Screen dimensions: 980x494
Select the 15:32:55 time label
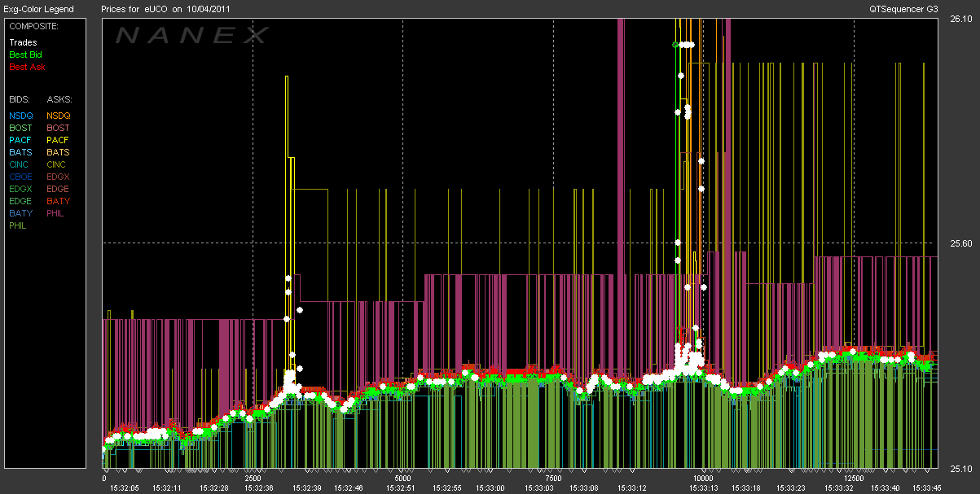click(446, 487)
